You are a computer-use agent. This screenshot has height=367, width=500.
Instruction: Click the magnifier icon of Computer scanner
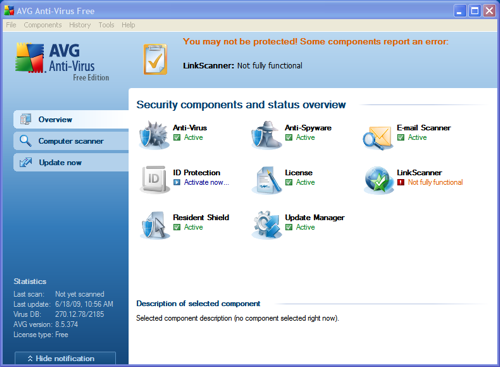(25, 141)
